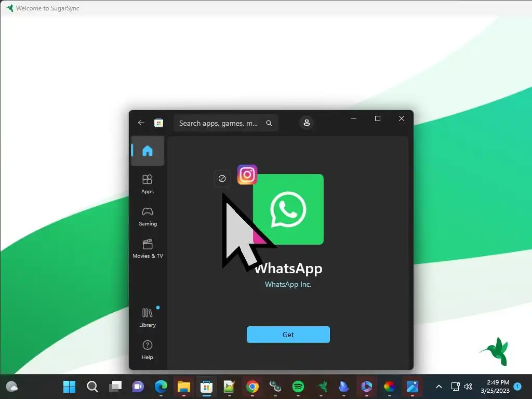The image size is (532, 399).
Task: Open File Explorer from taskbar
Action: (183, 387)
